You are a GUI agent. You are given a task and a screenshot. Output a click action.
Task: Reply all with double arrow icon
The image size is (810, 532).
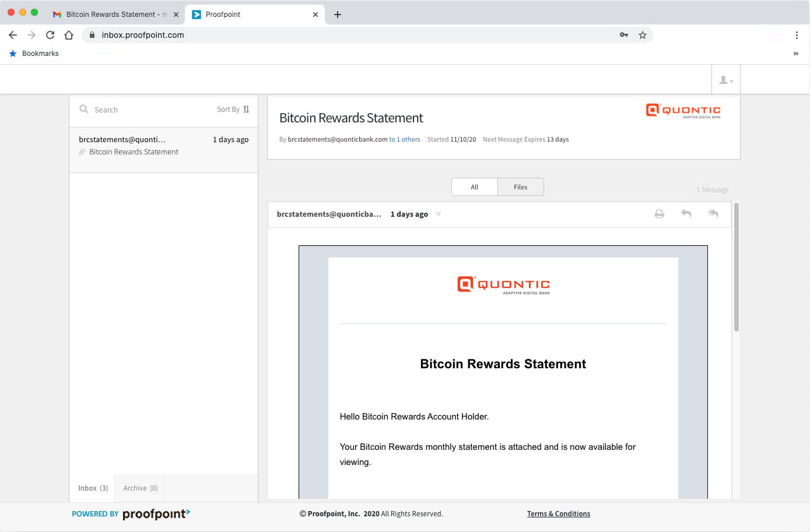(x=713, y=213)
